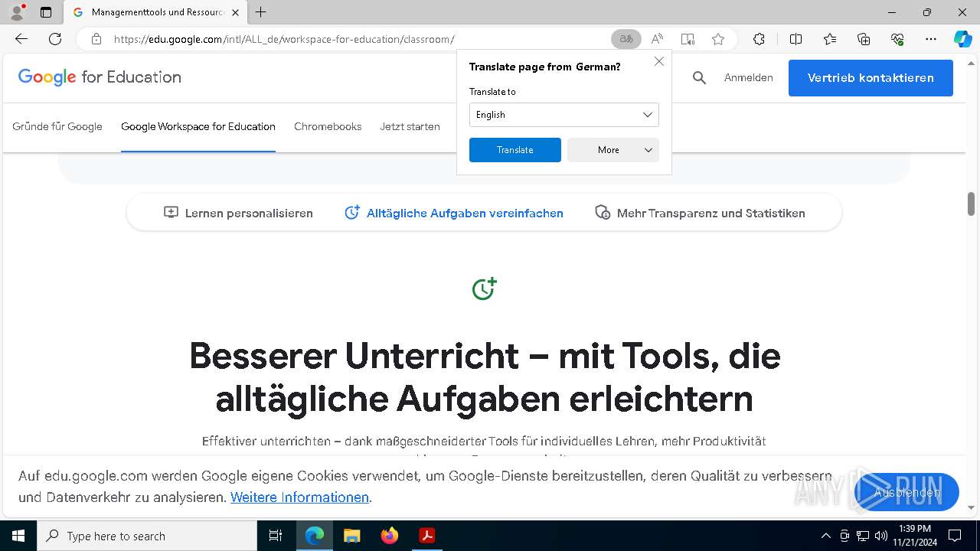View site info via the lock icon
The height and width of the screenshot is (551, 980).
click(96, 39)
